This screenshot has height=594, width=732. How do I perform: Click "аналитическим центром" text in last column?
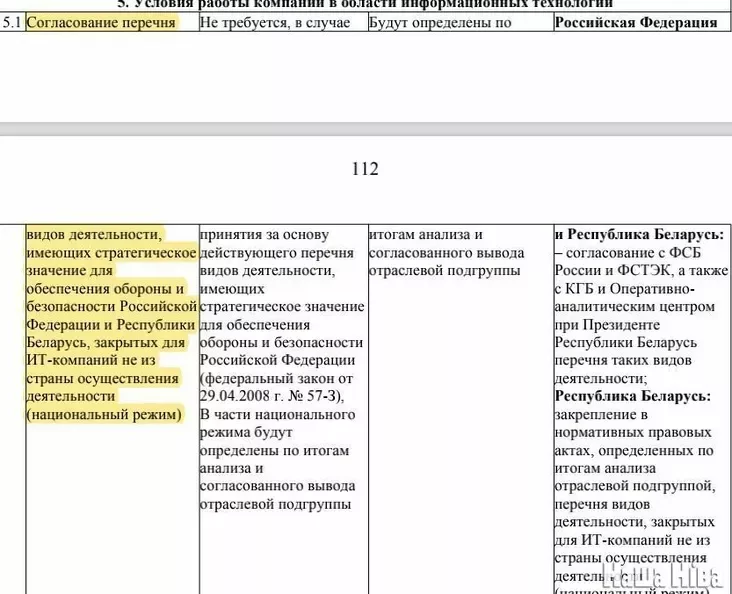coord(635,306)
